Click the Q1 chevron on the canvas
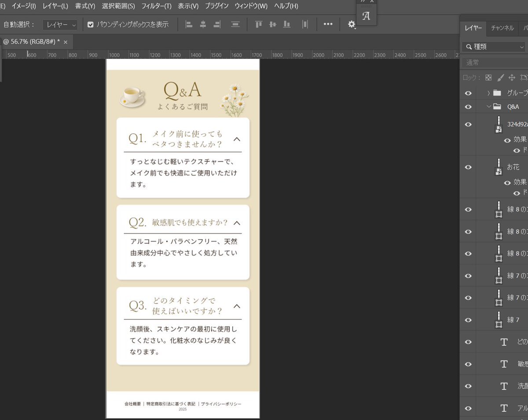528x420 pixels. tap(237, 139)
